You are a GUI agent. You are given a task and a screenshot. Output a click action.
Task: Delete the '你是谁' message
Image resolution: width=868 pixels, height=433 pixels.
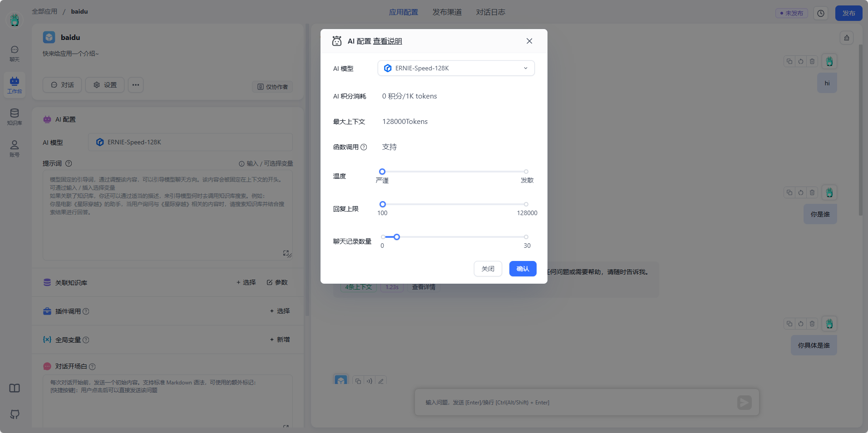812,192
